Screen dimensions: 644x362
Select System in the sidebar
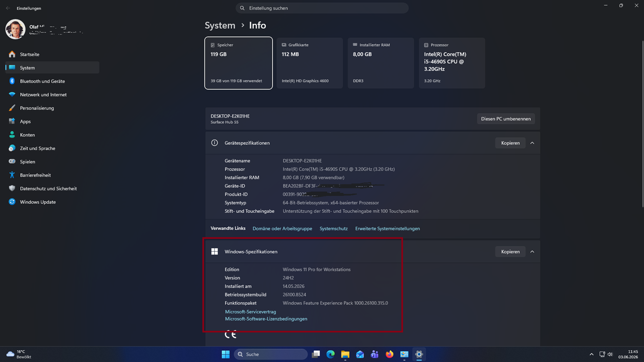click(x=52, y=68)
